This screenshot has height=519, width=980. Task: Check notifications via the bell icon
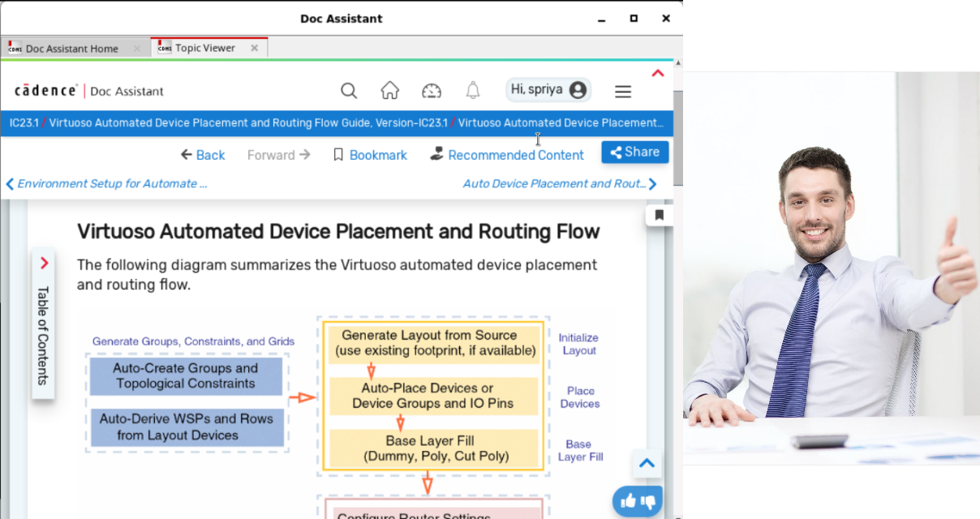[x=473, y=90]
